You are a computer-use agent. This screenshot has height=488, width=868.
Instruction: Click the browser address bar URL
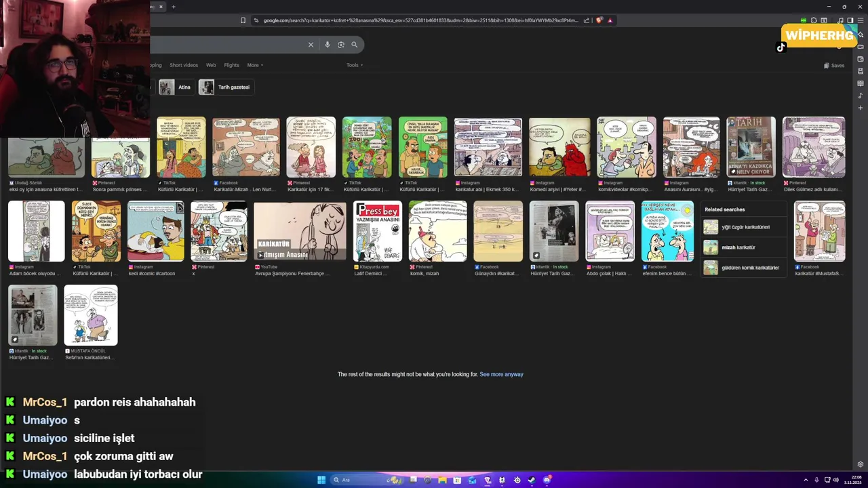click(x=420, y=20)
